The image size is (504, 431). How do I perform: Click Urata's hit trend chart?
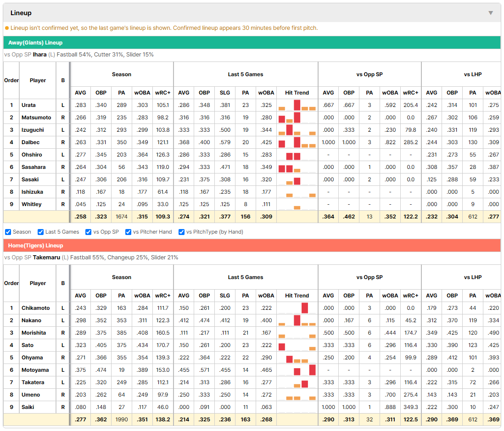pyautogui.click(x=297, y=105)
